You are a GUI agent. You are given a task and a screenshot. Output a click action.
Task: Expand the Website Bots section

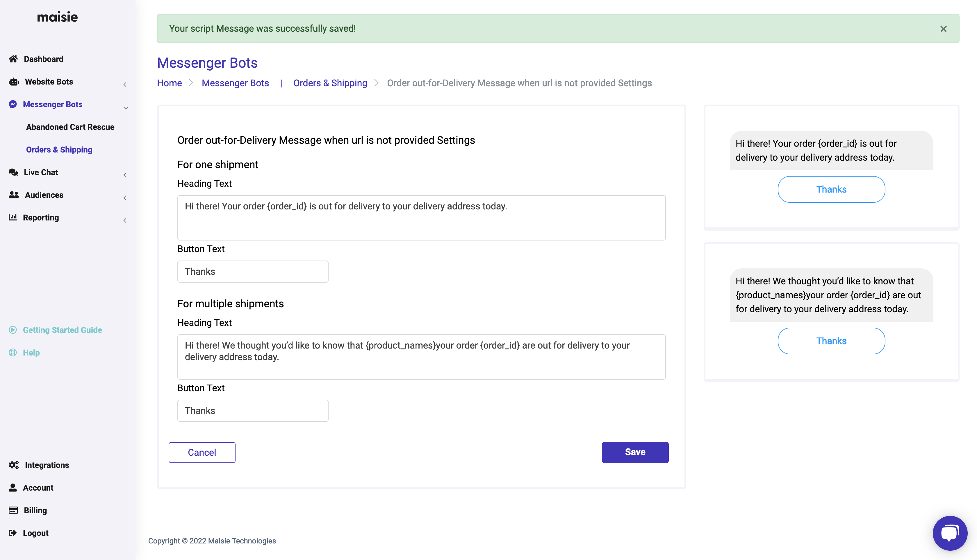click(x=125, y=84)
